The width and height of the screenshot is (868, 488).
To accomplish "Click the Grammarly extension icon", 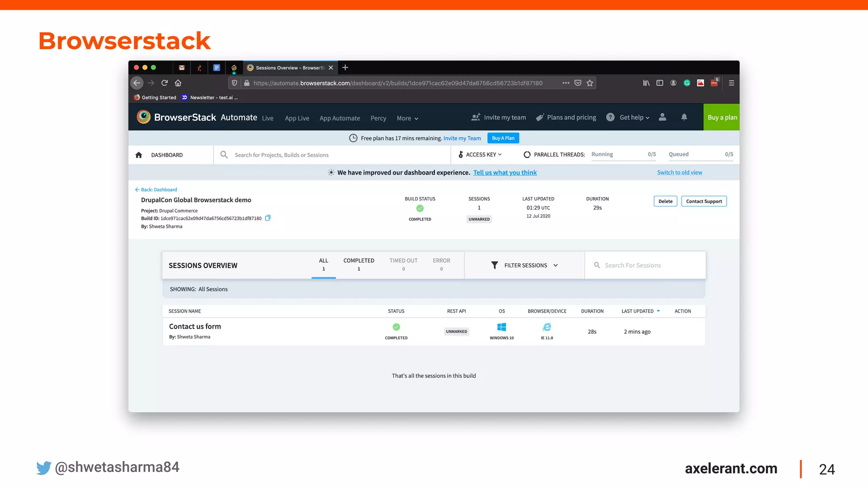I will pos(687,83).
